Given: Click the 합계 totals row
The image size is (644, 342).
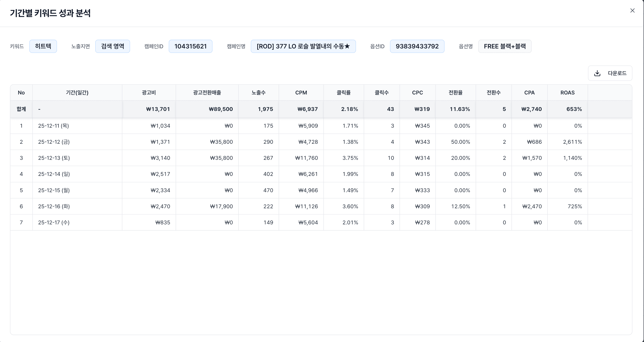Looking at the screenshot, I should (x=21, y=109).
